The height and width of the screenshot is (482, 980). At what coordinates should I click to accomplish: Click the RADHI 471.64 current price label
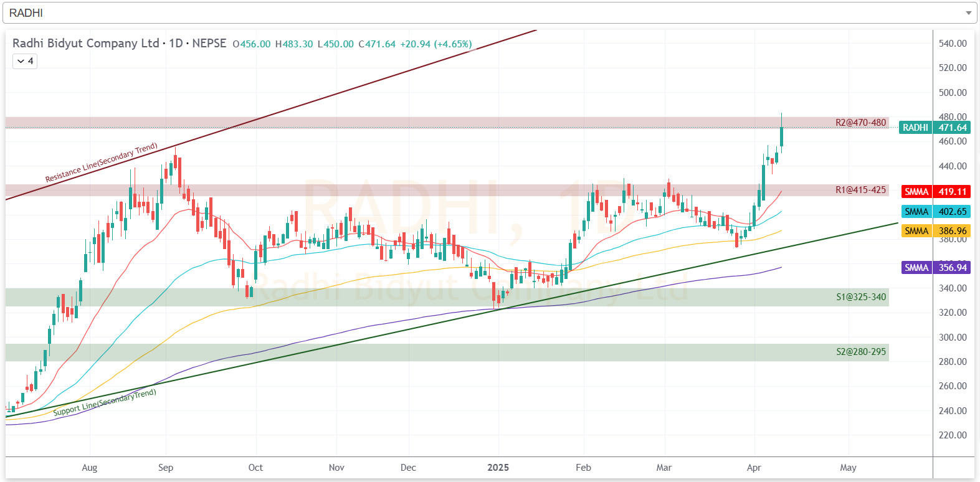[934, 128]
